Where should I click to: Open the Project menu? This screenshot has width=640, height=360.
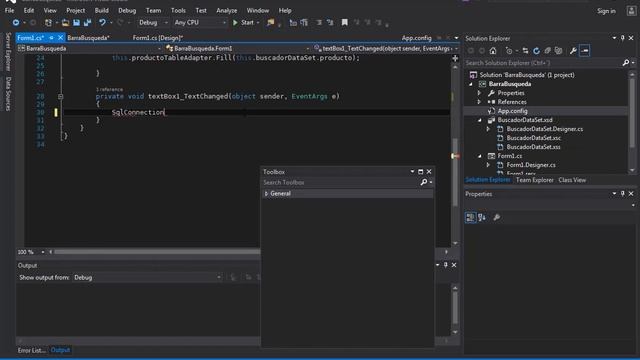pyautogui.click(x=76, y=11)
